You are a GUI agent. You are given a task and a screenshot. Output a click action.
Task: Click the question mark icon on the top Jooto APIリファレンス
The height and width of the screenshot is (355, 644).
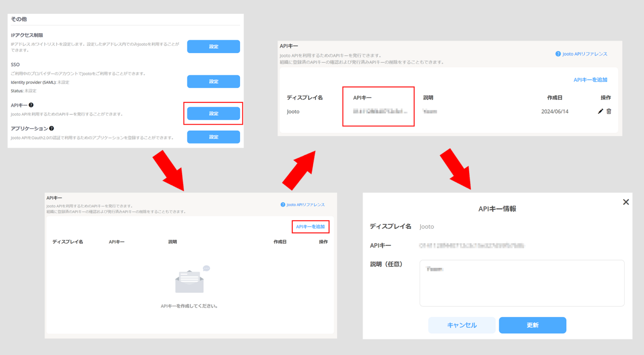point(558,54)
